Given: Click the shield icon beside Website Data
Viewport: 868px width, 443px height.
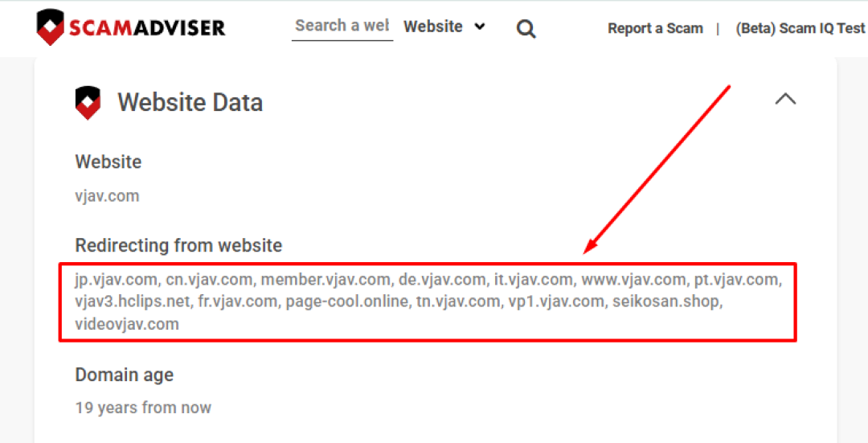Looking at the screenshot, I should pyautogui.click(x=88, y=103).
